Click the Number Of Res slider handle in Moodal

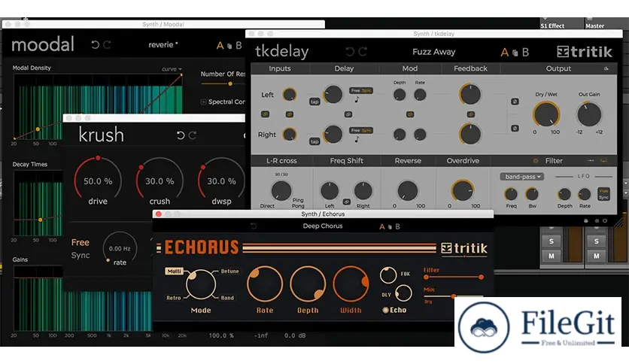tap(230, 83)
